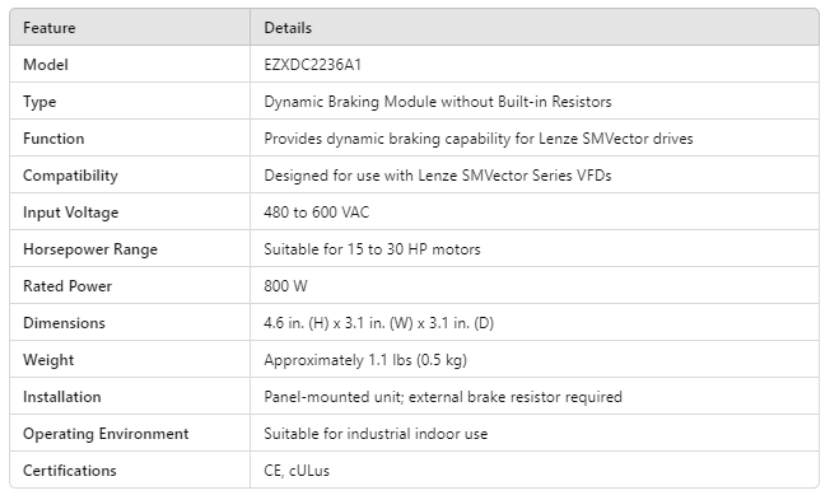
Task: Click the Weight row label
Action: tap(43, 360)
